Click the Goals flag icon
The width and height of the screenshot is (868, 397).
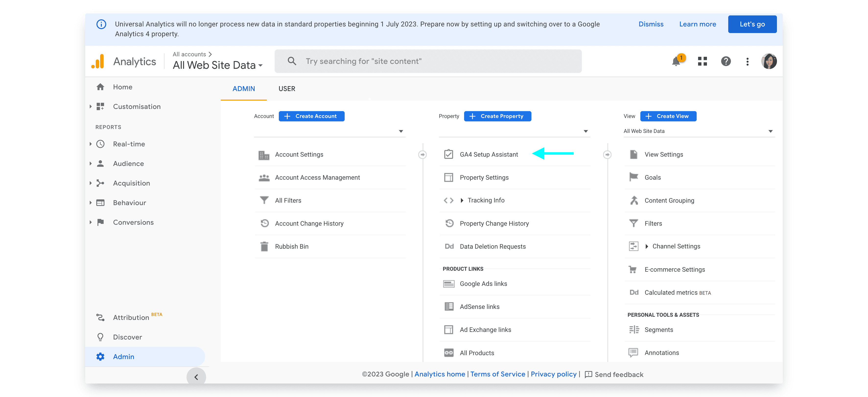[x=633, y=177]
